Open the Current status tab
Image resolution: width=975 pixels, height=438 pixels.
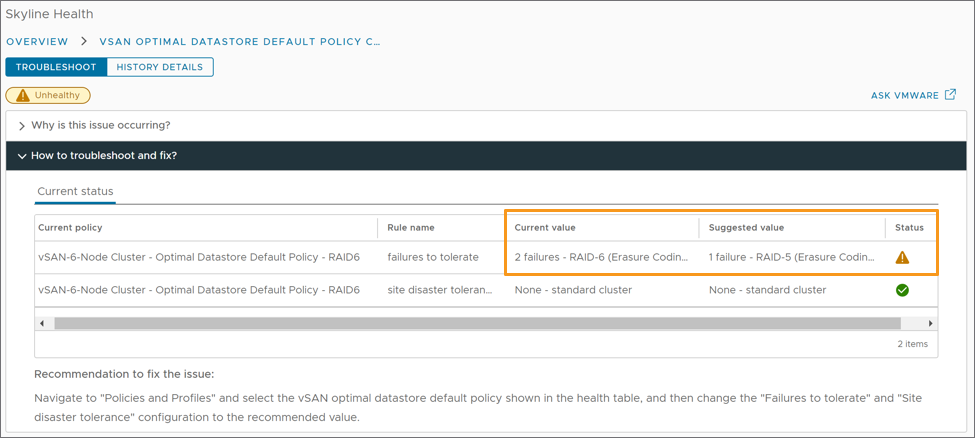coord(75,191)
